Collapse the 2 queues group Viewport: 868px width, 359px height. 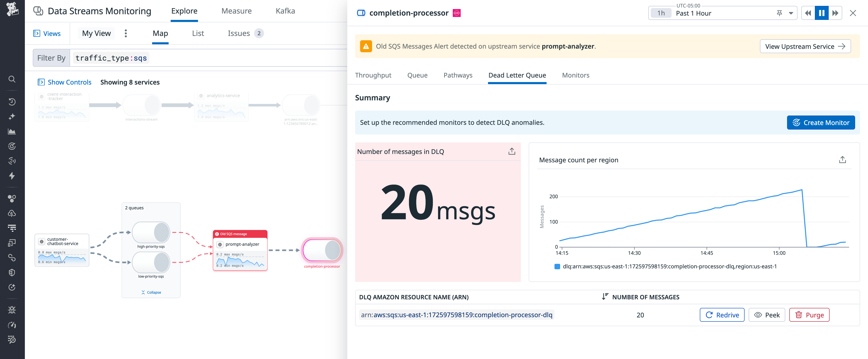point(151,292)
